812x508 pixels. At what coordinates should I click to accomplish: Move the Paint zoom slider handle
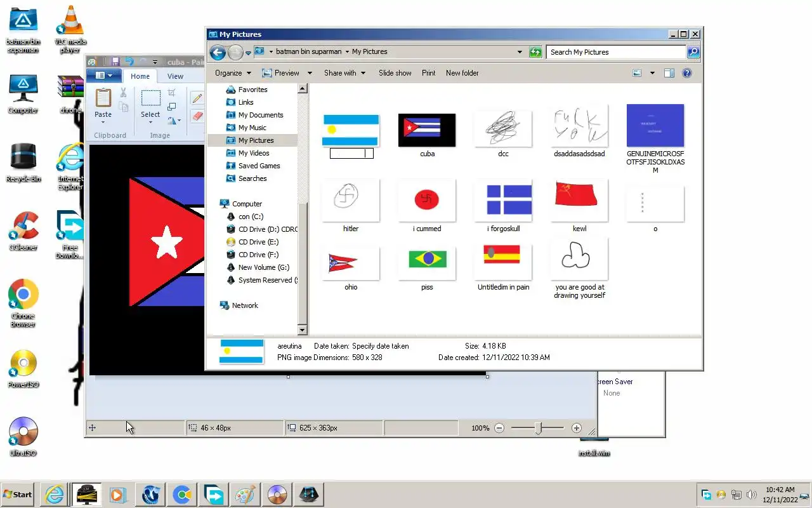538,428
